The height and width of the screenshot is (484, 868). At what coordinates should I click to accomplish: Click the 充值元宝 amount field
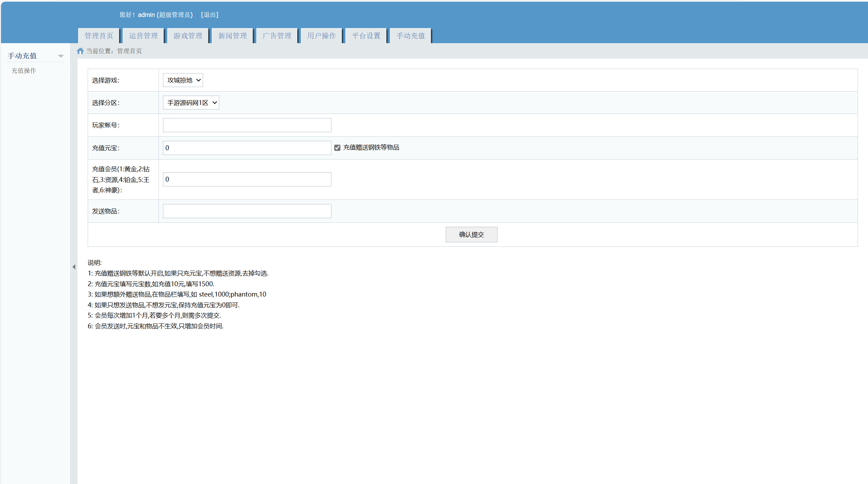point(247,148)
